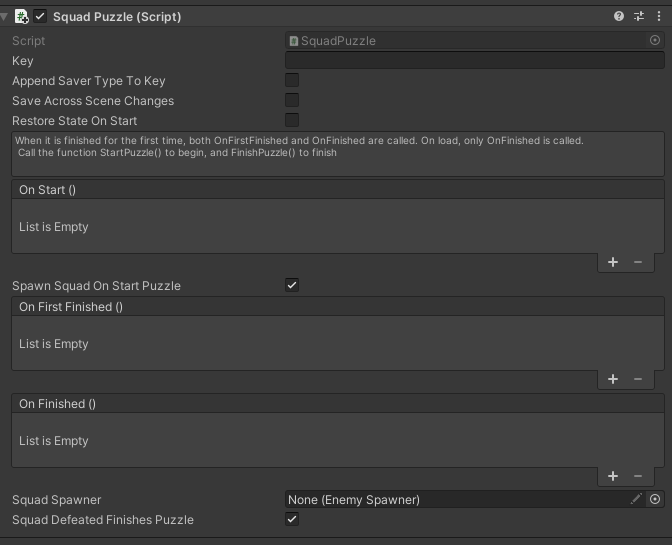Click the Squad Defeated Finishes Puzzle label
The height and width of the screenshot is (545, 672).
click(x=103, y=520)
